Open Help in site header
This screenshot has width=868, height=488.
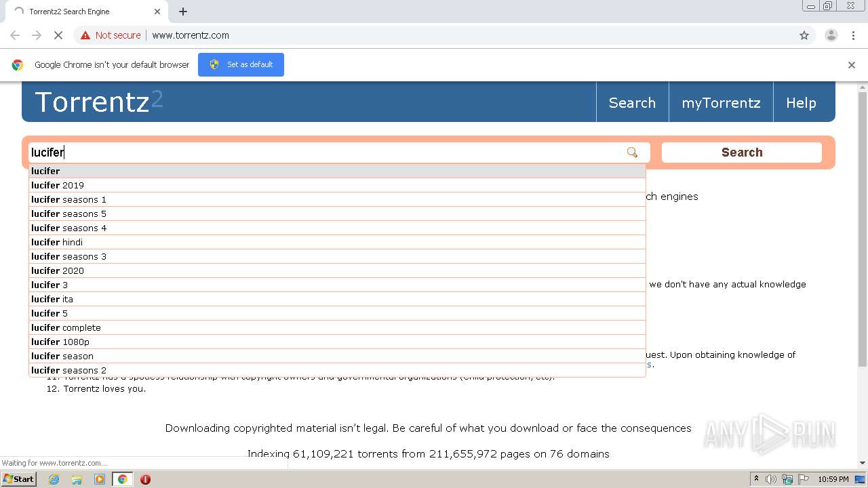tap(801, 103)
